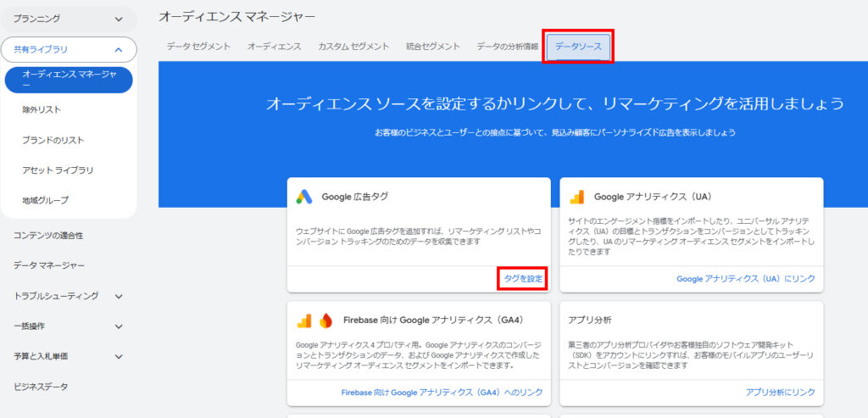
Task: Click the GA4 analytics bar icon
Action: (x=304, y=320)
